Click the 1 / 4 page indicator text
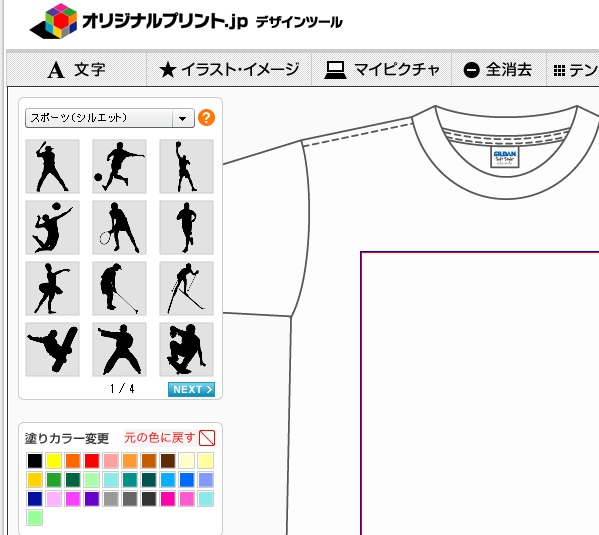The image size is (599, 535). coord(122,389)
